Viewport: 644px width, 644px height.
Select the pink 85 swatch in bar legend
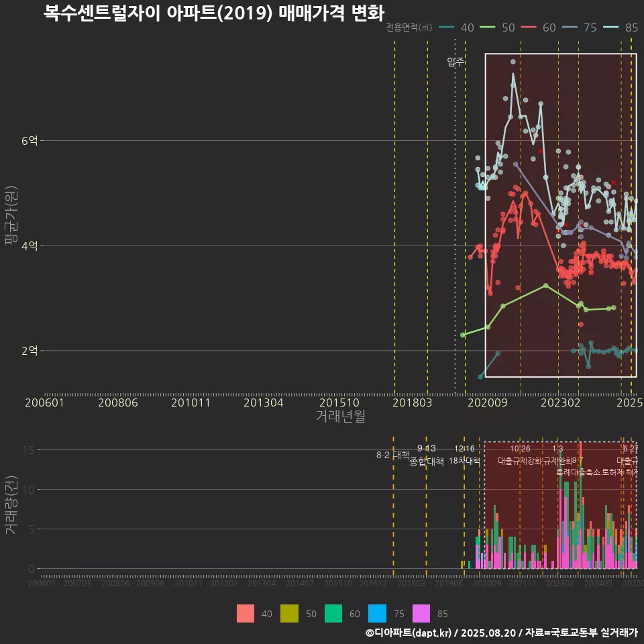click(x=421, y=613)
